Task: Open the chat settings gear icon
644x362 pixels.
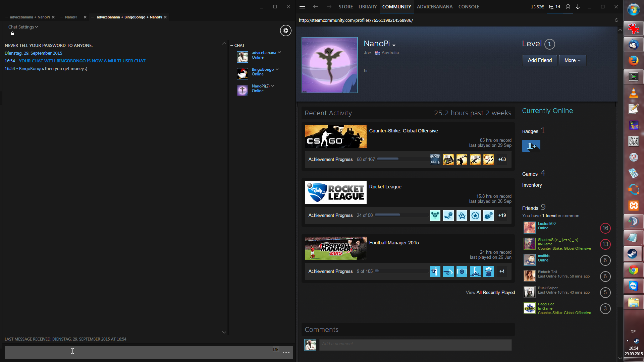Action: (x=285, y=31)
